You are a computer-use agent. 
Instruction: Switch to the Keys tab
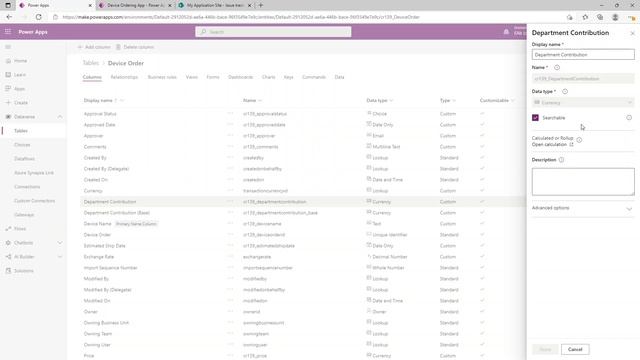point(289,77)
